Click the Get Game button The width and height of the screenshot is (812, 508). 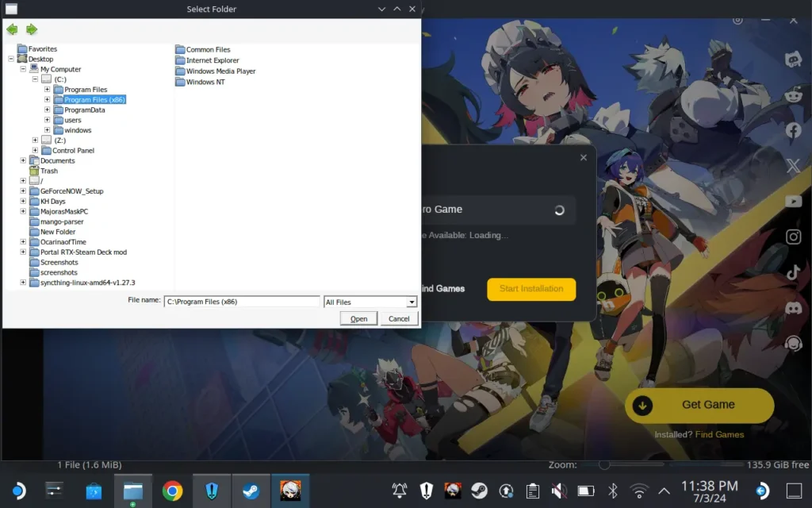tap(699, 405)
